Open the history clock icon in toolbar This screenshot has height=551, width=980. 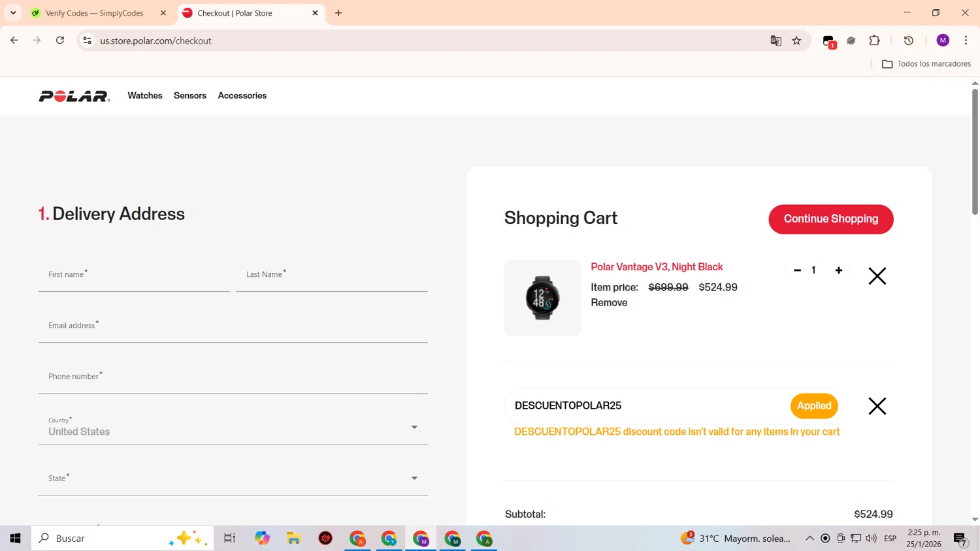pos(909,40)
